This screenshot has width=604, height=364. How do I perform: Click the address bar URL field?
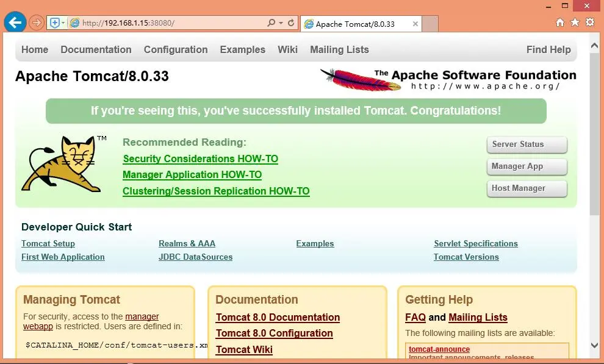pyautogui.click(x=173, y=23)
